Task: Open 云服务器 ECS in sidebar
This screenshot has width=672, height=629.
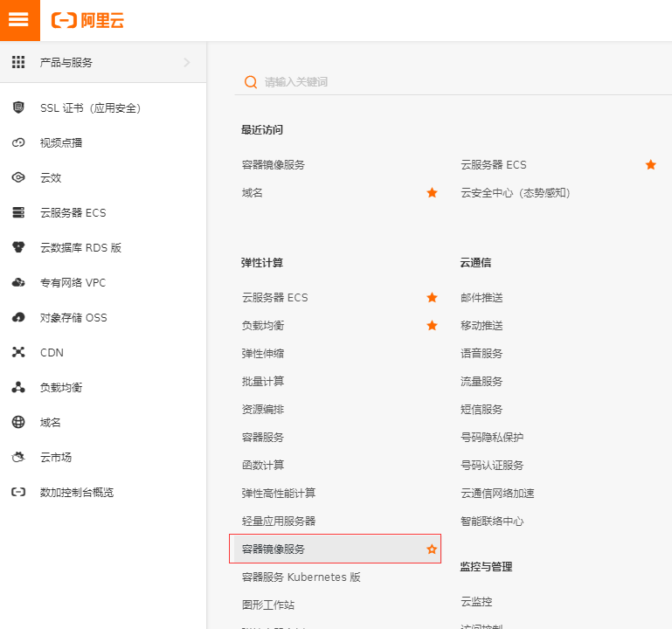Action: pos(73,213)
